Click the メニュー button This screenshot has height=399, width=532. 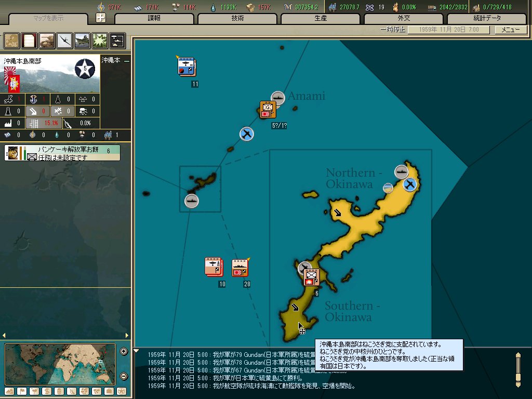(511, 30)
